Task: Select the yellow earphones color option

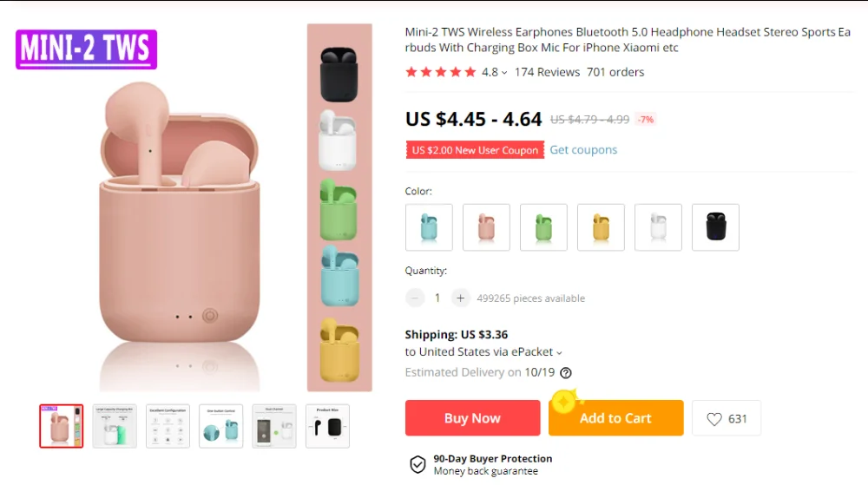Action: (x=601, y=227)
